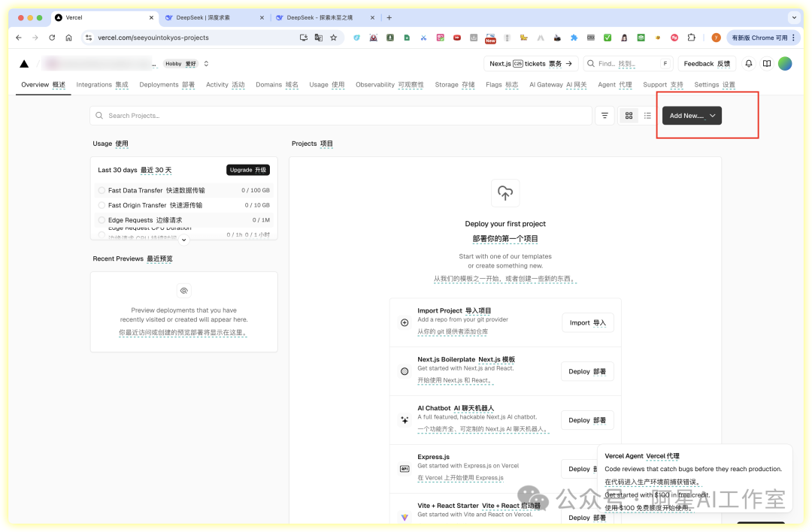812x532 pixels.
Task: Click the AI Chatbot sparkle icon
Action: (404, 420)
